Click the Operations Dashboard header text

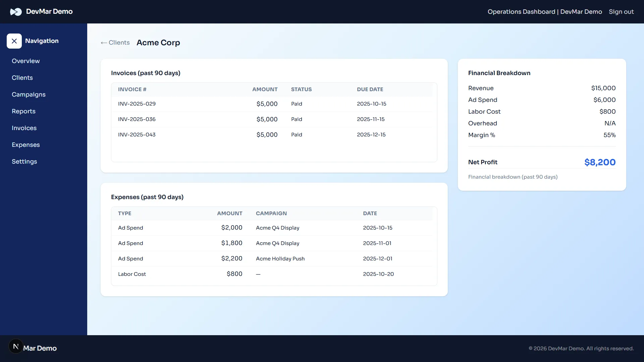[544, 12]
